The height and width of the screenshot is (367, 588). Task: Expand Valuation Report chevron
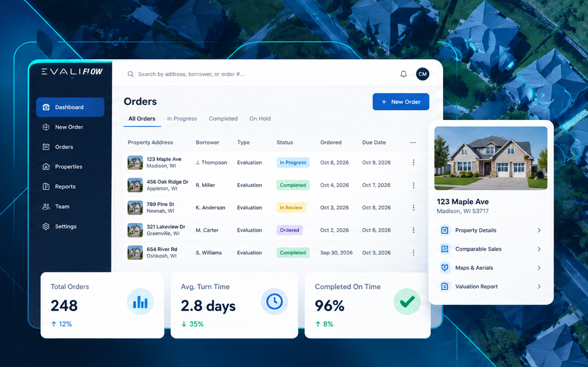pos(539,286)
